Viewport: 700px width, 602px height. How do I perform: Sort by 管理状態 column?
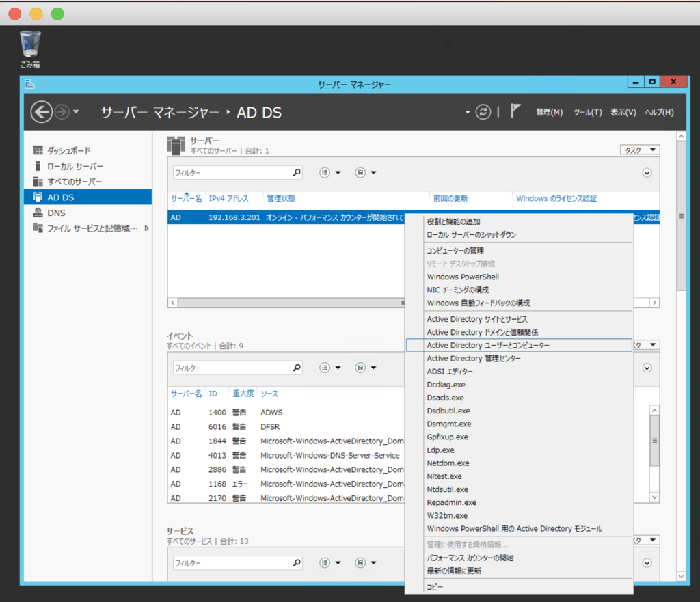click(281, 198)
